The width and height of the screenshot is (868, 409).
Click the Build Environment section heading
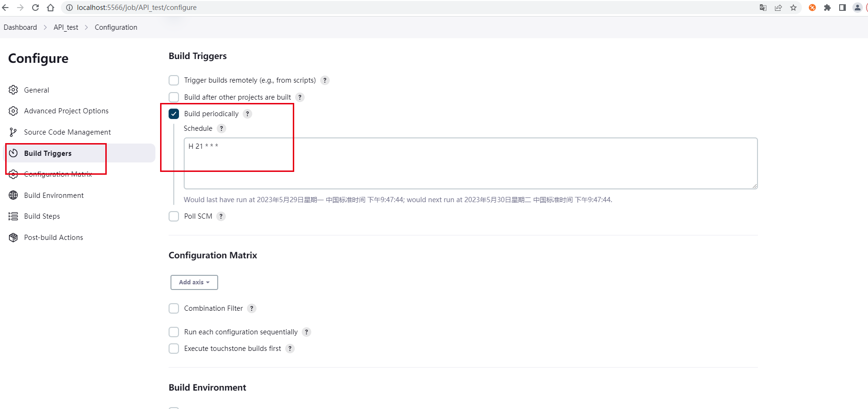click(207, 388)
